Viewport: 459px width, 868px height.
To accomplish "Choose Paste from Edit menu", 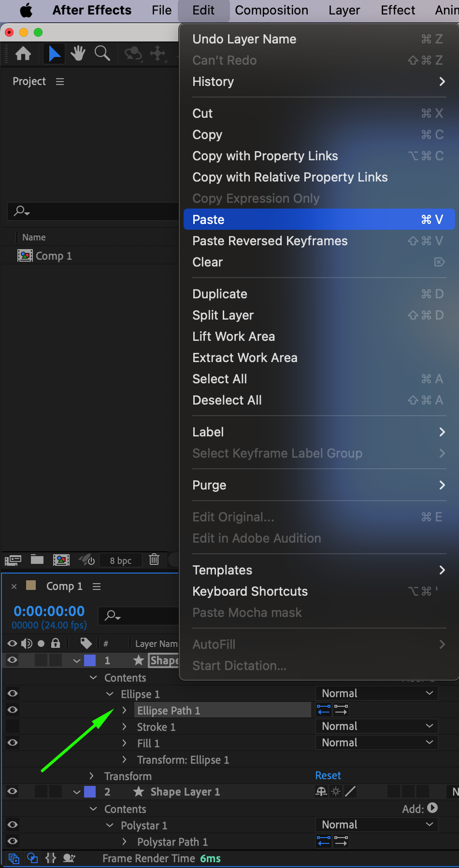I will 319,219.
